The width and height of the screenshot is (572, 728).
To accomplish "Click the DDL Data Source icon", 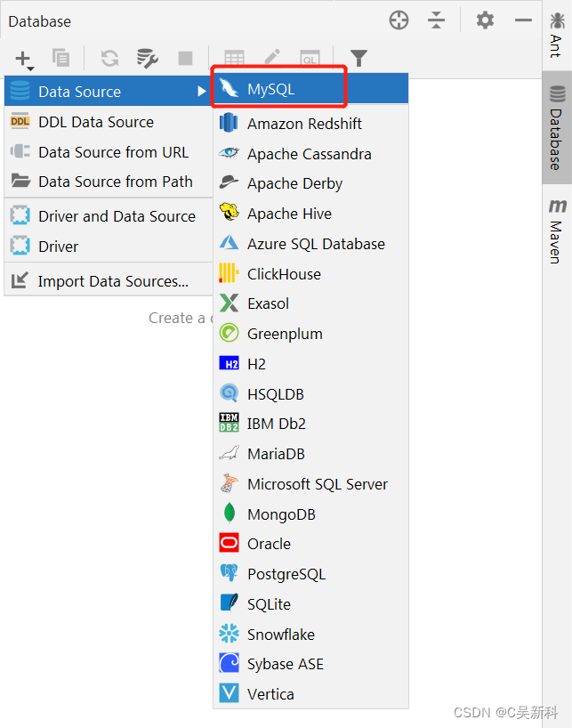I will 20,121.
